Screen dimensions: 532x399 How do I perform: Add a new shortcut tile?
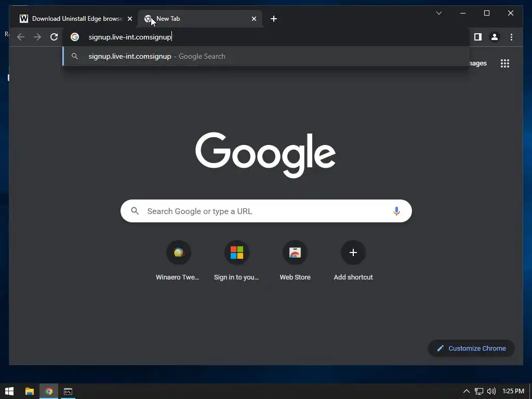(x=353, y=261)
